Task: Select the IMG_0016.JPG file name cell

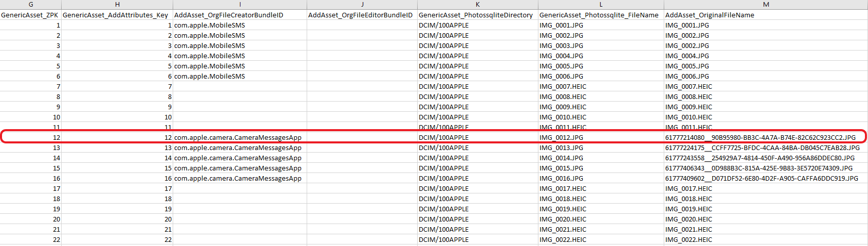Action: click(561, 179)
